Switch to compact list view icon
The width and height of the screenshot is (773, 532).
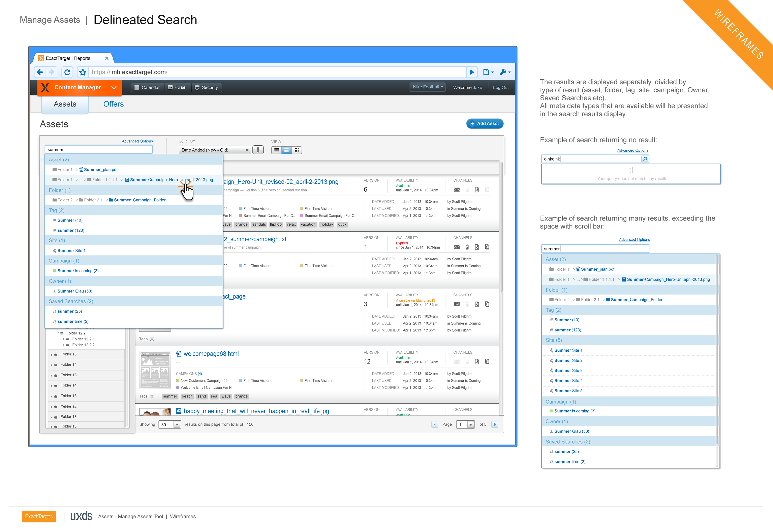(x=277, y=150)
